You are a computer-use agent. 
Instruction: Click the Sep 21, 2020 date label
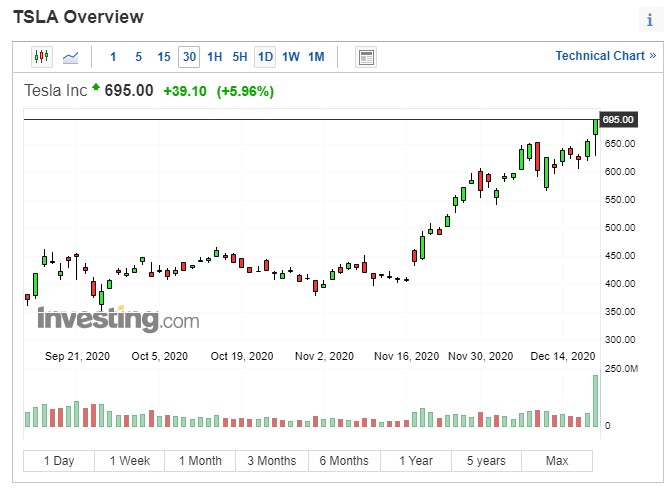[x=77, y=356]
